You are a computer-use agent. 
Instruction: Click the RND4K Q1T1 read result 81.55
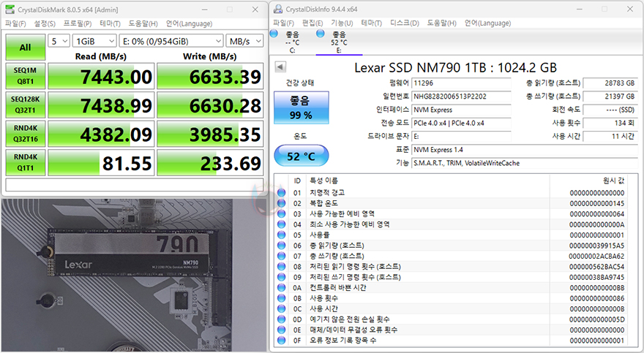(101, 162)
